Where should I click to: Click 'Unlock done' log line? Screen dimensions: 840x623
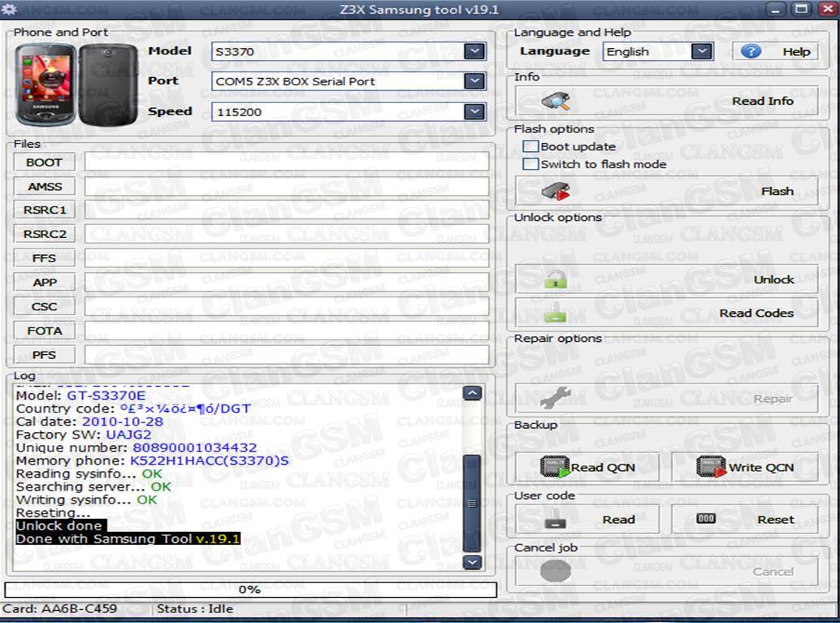pyautogui.click(x=59, y=526)
